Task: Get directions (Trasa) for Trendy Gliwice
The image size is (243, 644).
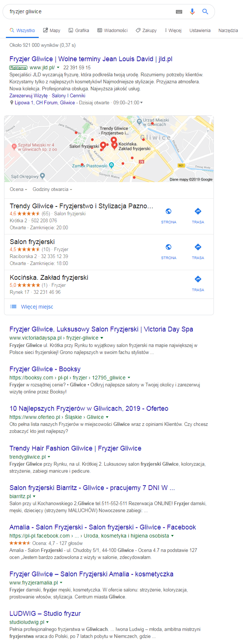Action: tap(198, 211)
